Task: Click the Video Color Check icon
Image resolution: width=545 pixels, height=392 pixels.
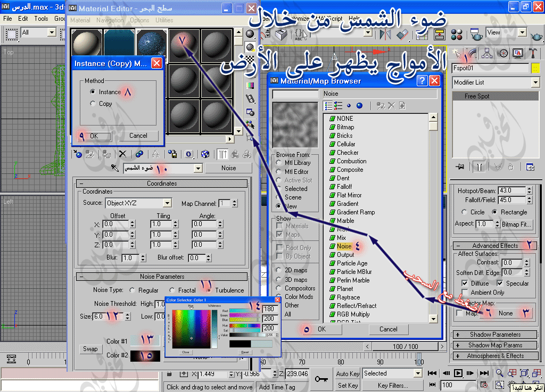Action: (x=250, y=86)
